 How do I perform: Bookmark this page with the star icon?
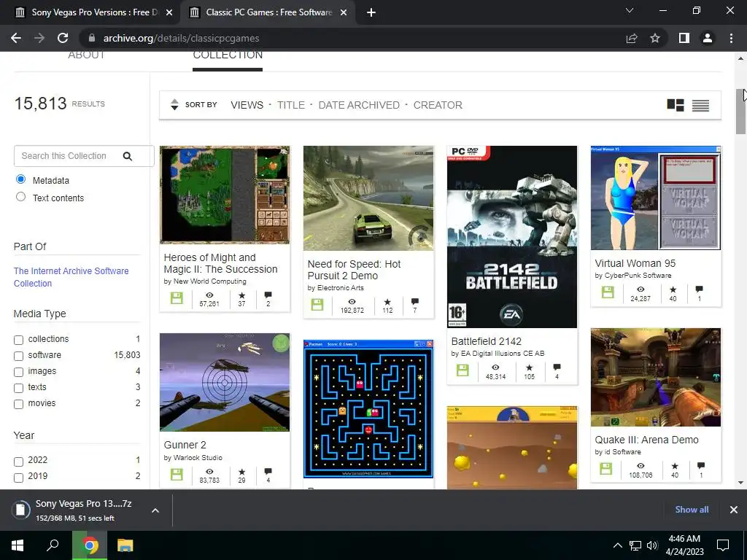pos(655,38)
